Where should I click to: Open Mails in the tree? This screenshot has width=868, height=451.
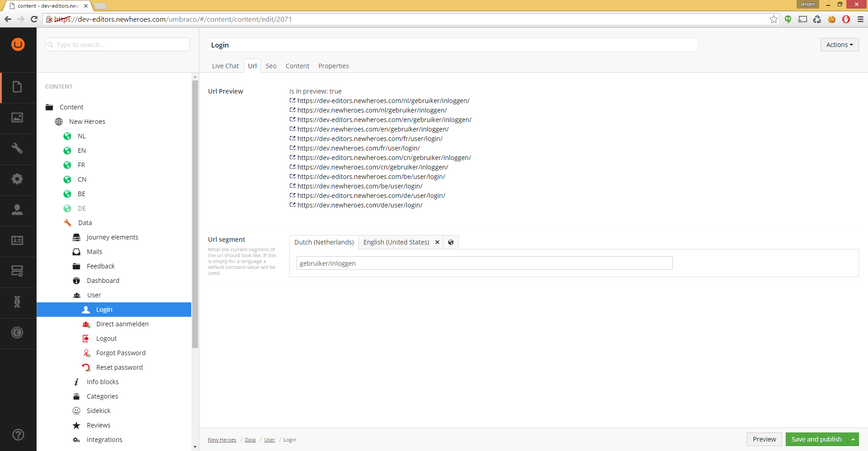click(x=94, y=252)
